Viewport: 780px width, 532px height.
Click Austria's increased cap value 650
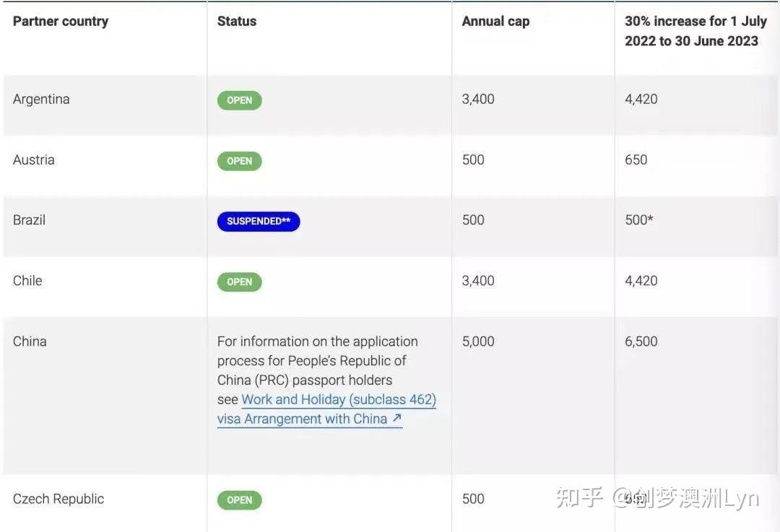[636, 160]
